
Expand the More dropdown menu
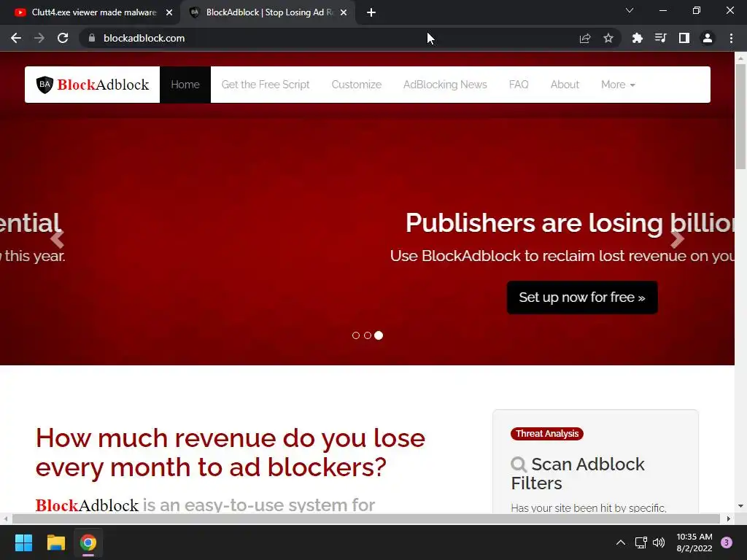pos(618,85)
